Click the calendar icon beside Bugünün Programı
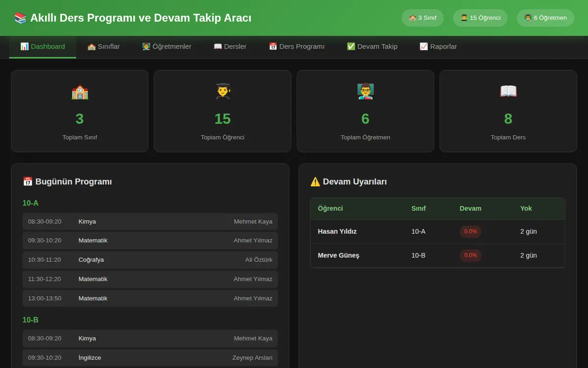The height and width of the screenshot is (368, 588). (28, 182)
